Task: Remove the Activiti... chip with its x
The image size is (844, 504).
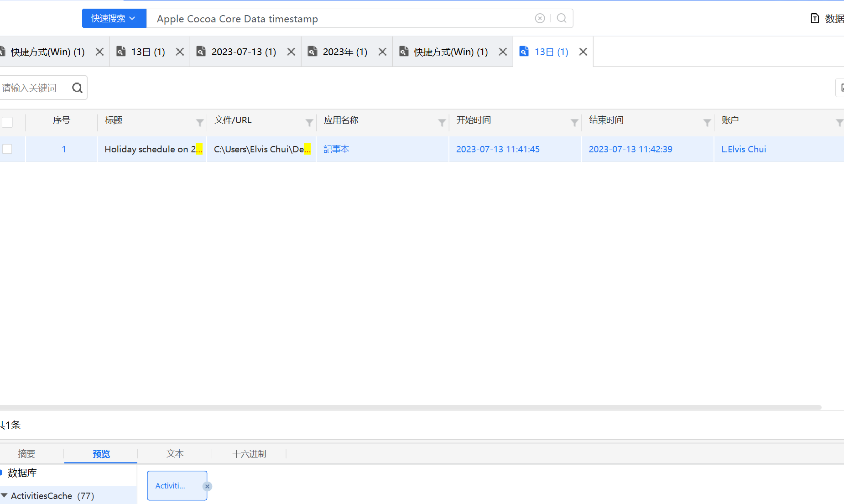Action: click(x=207, y=486)
